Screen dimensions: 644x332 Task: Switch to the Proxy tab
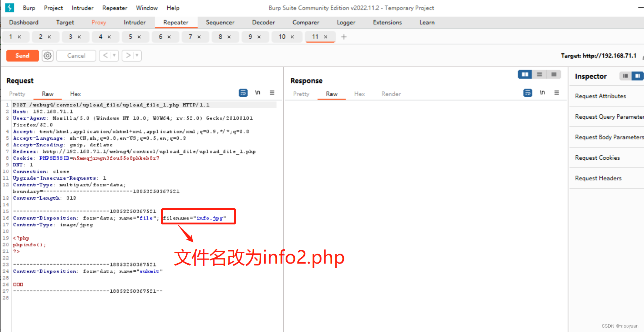click(x=99, y=23)
